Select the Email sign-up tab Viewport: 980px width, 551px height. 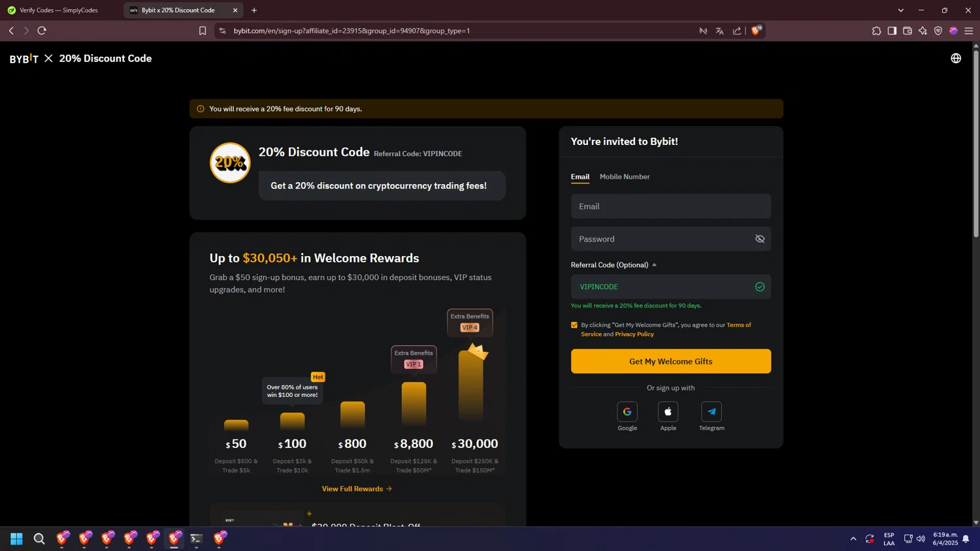[580, 177]
